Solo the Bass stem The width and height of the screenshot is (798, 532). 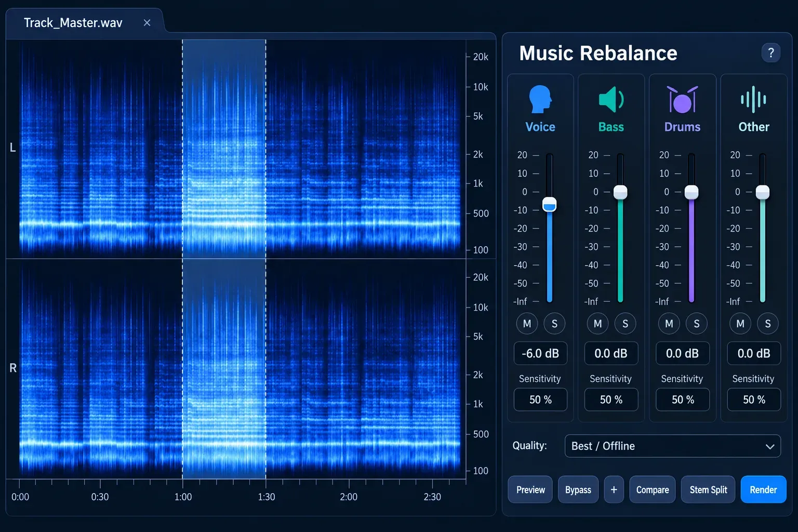pos(625,324)
